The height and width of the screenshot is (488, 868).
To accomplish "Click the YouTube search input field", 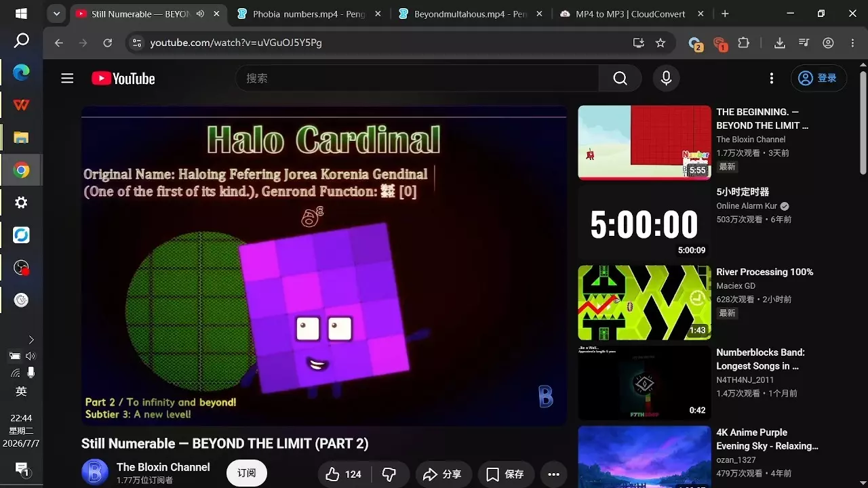I will click(417, 79).
